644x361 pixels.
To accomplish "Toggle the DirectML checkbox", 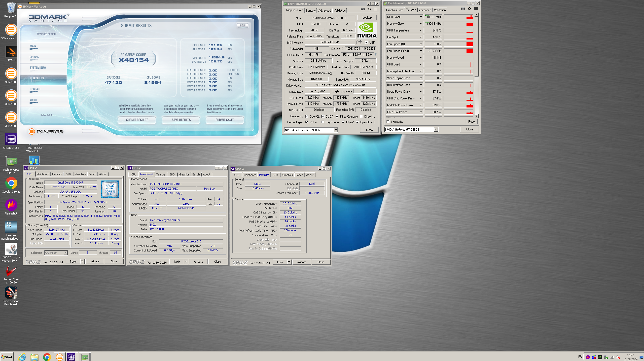I will [361, 117].
